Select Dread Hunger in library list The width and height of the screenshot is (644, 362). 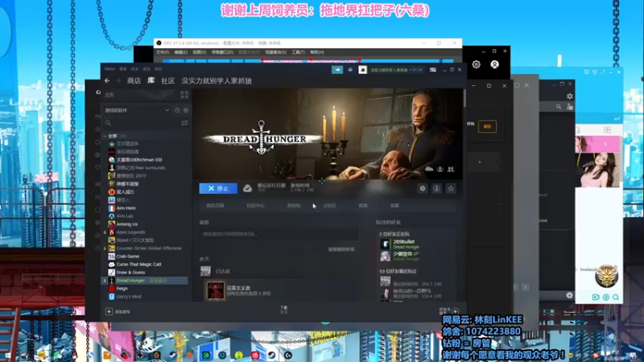pos(145,280)
